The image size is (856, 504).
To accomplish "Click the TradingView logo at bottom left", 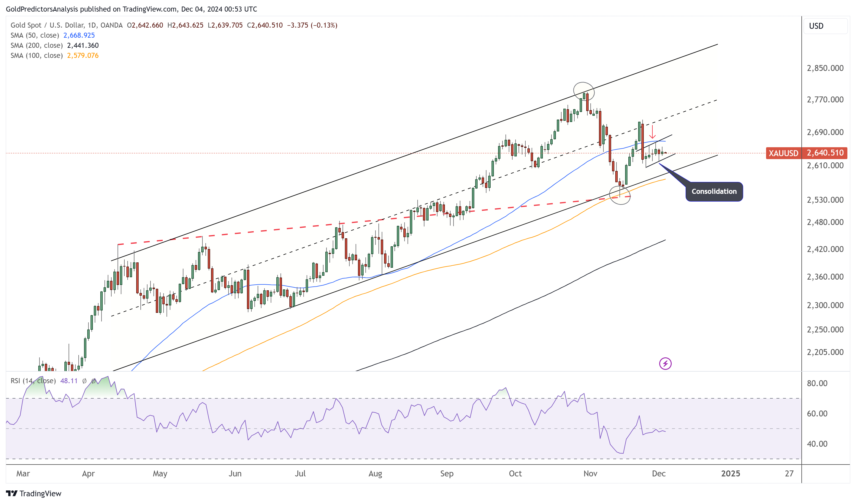I will 33,493.
